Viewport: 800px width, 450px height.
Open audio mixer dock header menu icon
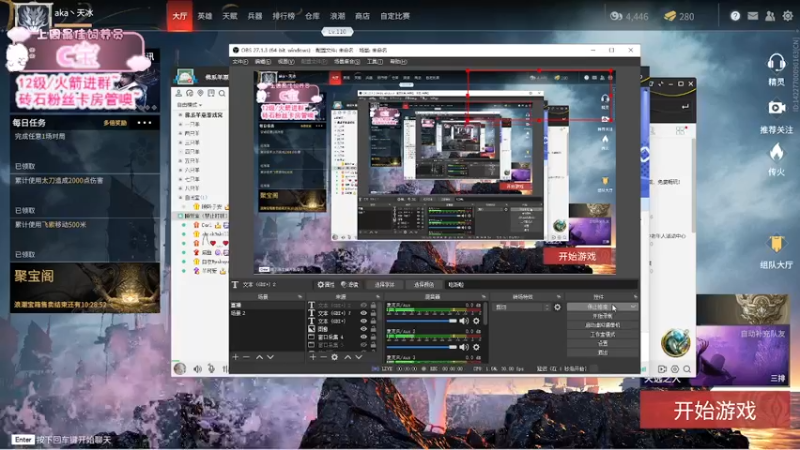click(x=483, y=297)
